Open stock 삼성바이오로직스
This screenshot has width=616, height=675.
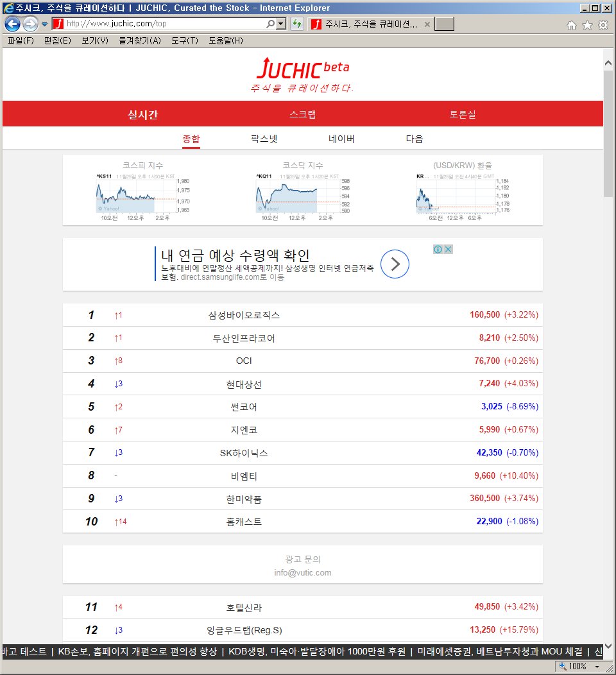(x=244, y=315)
